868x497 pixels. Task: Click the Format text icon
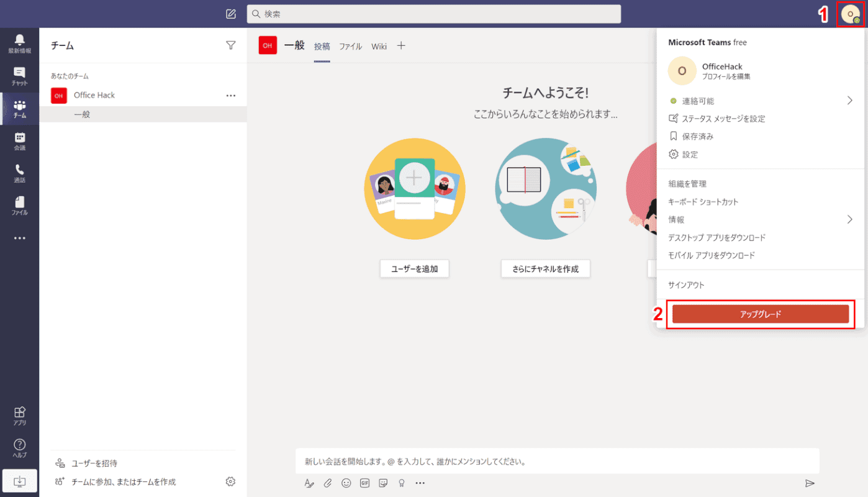coord(309,483)
